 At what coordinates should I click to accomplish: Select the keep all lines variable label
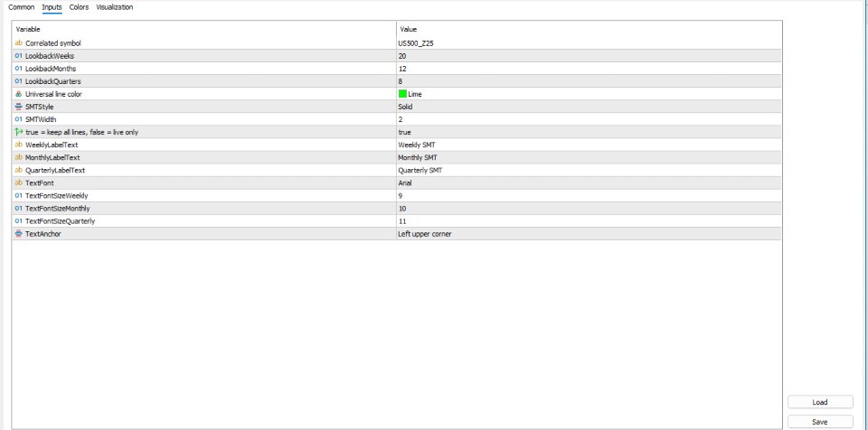pyautogui.click(x=82, y=132)
